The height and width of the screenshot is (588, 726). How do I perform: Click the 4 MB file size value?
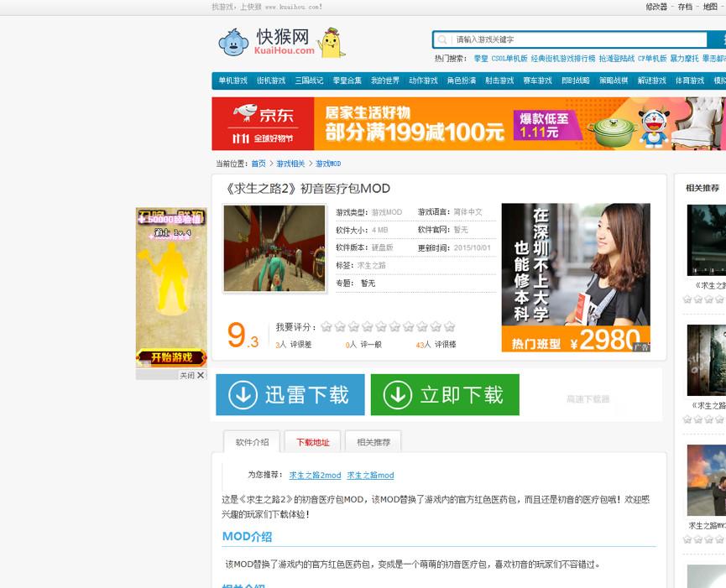[379, 230]
